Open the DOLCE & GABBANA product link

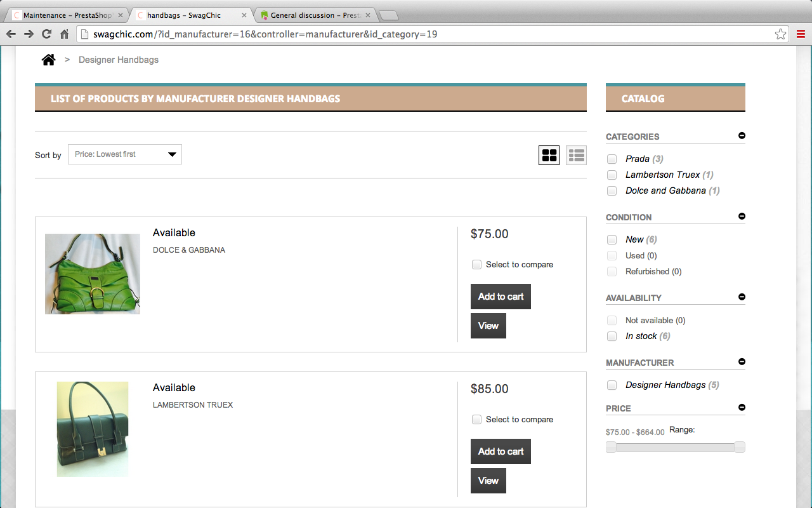coord(189,250)
